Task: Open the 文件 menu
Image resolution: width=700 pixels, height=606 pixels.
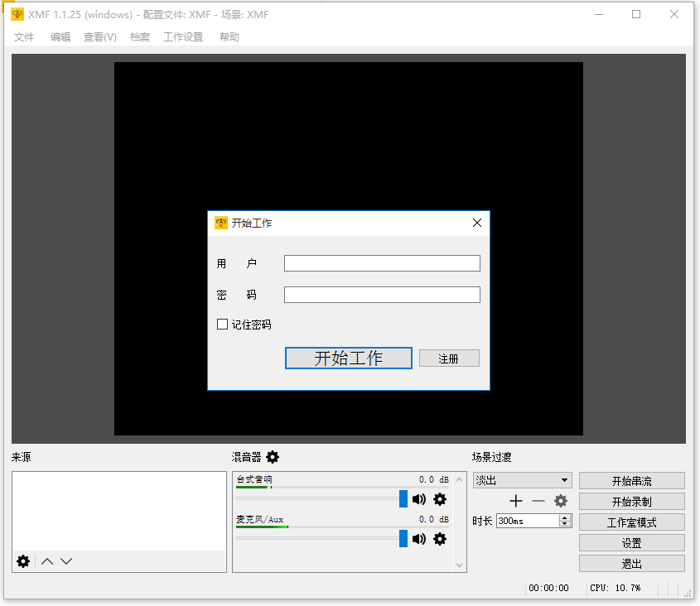Action: tap(24, 36)
